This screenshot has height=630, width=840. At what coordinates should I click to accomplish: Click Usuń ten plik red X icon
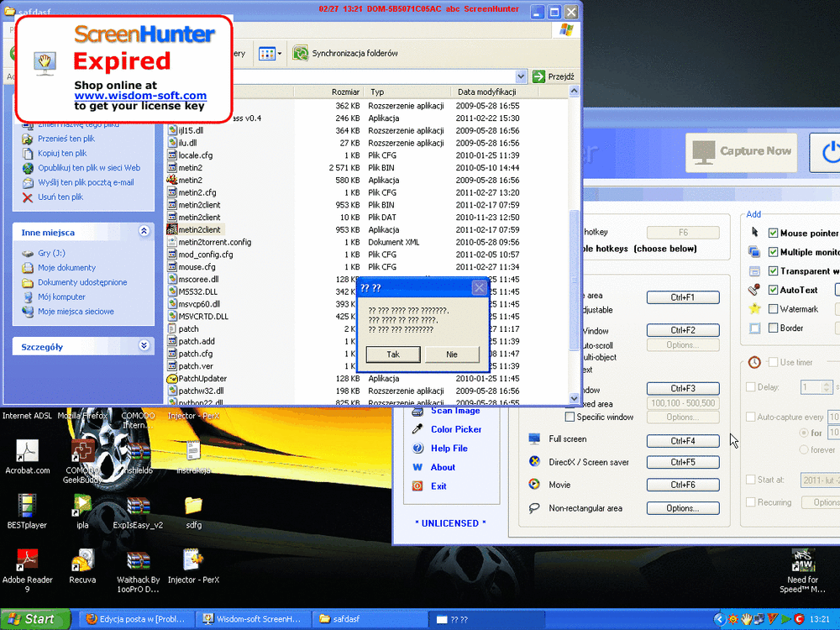28,197
